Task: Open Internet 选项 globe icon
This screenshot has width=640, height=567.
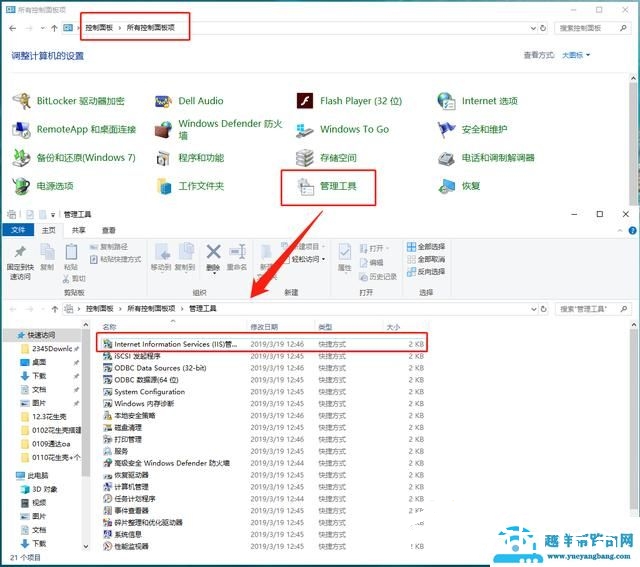Action: (x=446, y=101)
